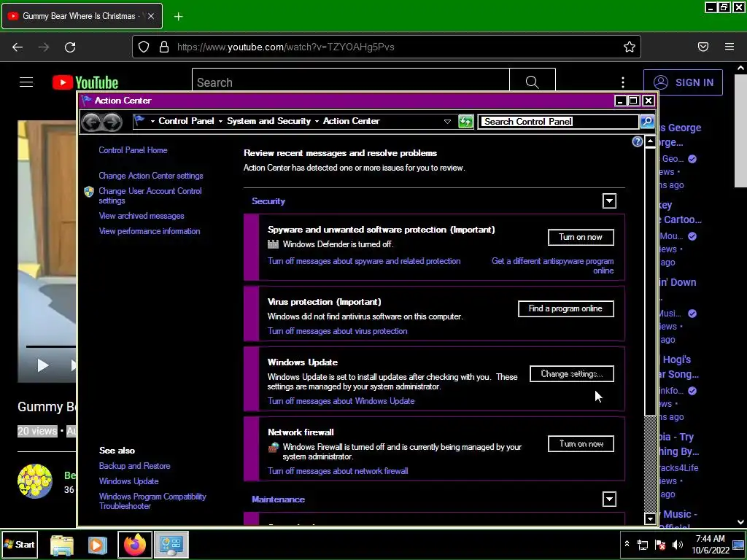Expand the System and Security breadcrumb arrow

point(317,122)
